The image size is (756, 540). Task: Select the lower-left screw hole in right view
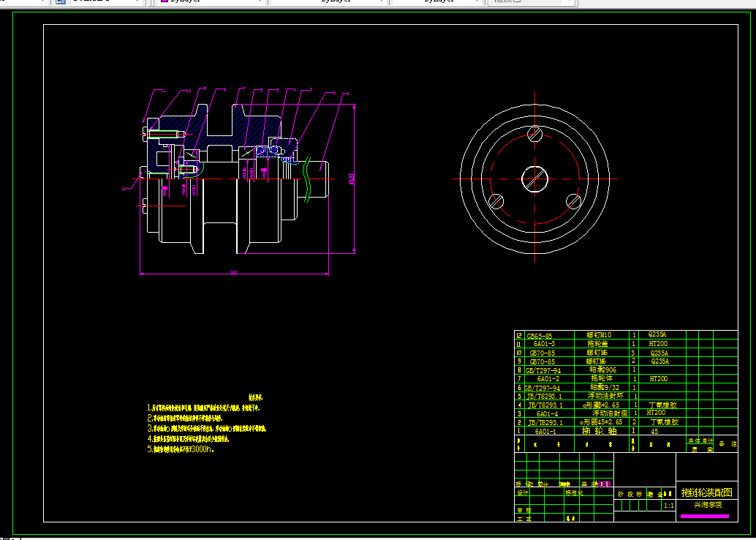click(x=496, y=201)
